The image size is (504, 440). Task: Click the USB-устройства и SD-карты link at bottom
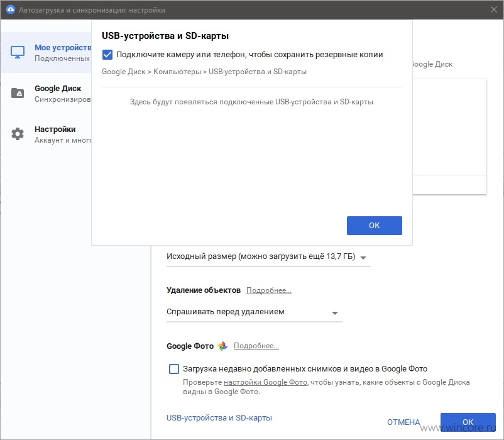coord(219,418)
